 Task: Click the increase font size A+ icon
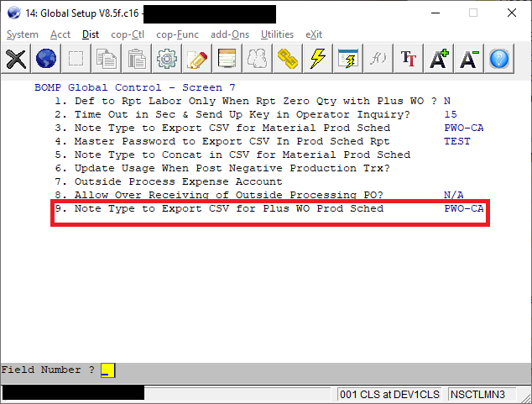coord(439,58)
